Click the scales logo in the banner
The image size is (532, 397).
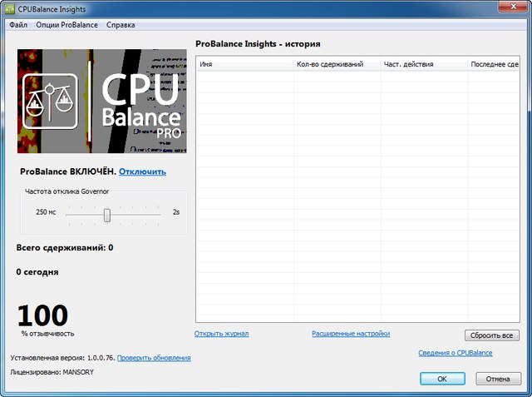click(x=50, y=101)
